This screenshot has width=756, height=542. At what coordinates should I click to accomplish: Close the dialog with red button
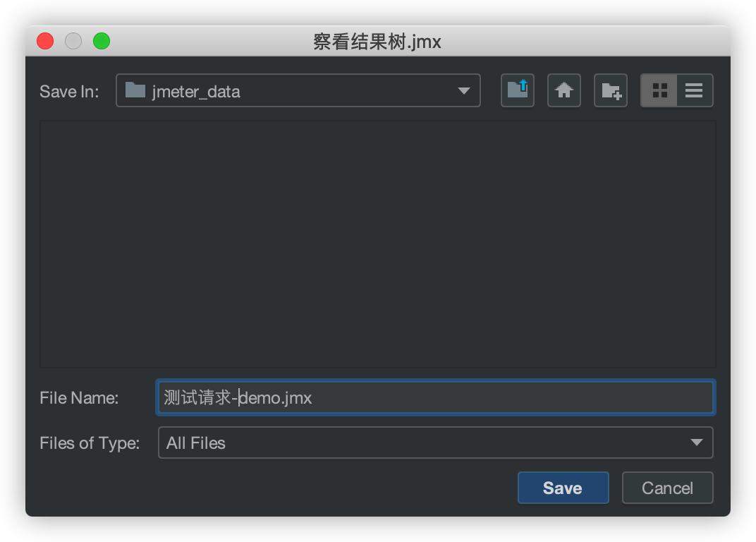[x=45, y=41]
